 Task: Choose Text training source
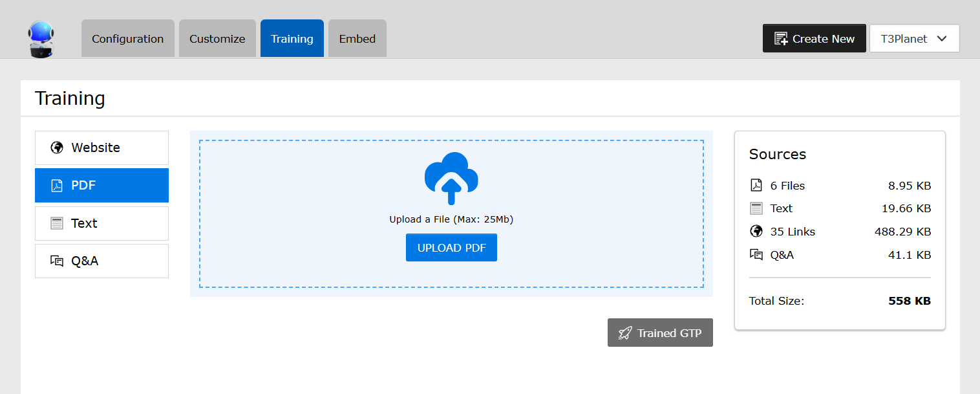pos(101,223)
